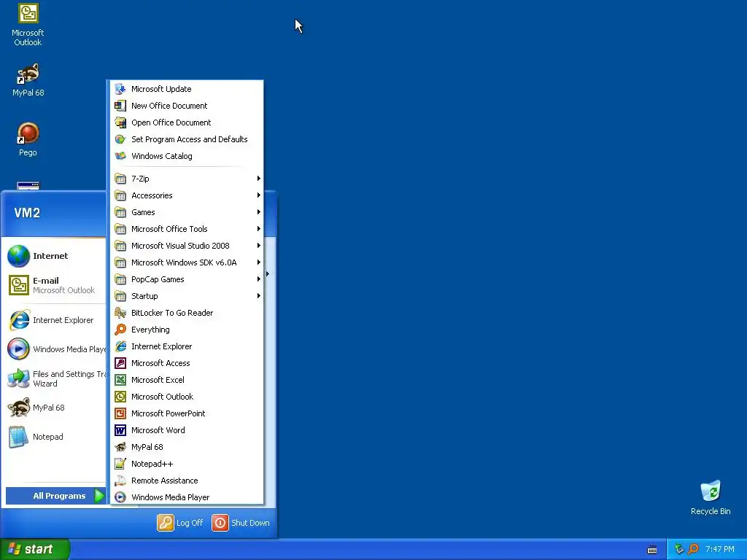Expand Microsoft Windows SDK v6.0A folder
Image resolution: width=747 pixels, height=560 pixels.
(186, 262)
